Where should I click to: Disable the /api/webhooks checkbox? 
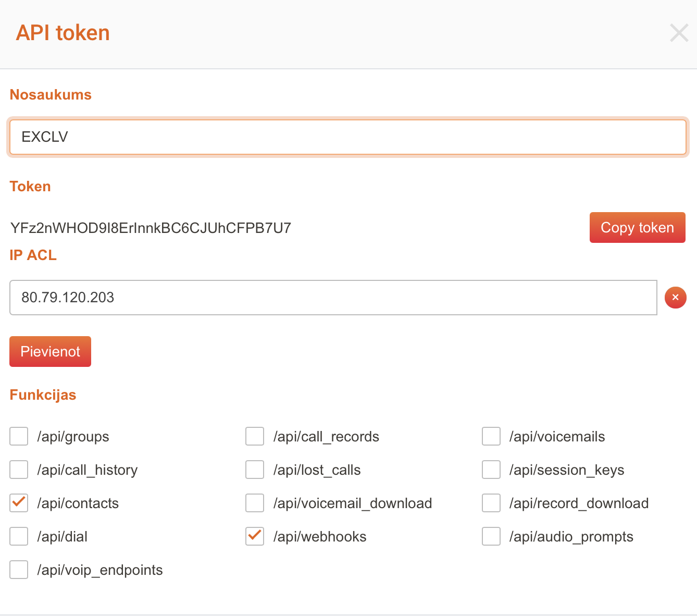[x=255, y=537]
